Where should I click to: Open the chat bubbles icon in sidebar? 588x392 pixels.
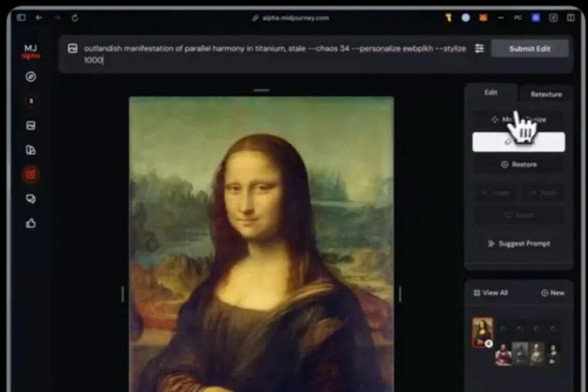point(31,199)
